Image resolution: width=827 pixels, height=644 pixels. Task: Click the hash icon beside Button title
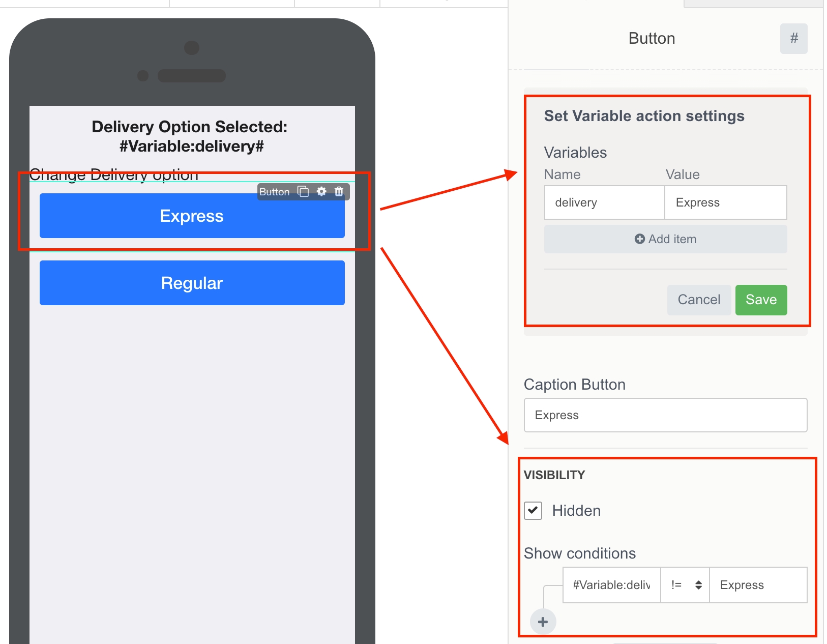[x=793, y=39]
